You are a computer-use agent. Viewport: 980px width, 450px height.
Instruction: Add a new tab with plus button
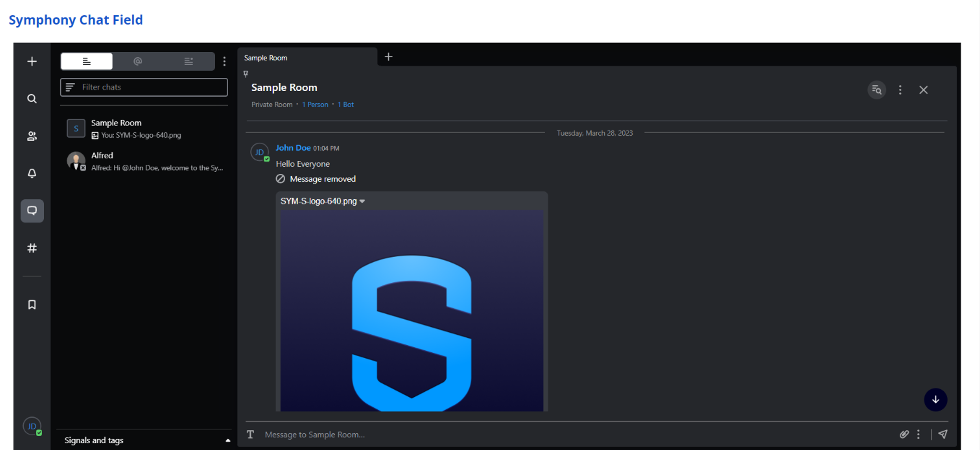tap(388, 57)
